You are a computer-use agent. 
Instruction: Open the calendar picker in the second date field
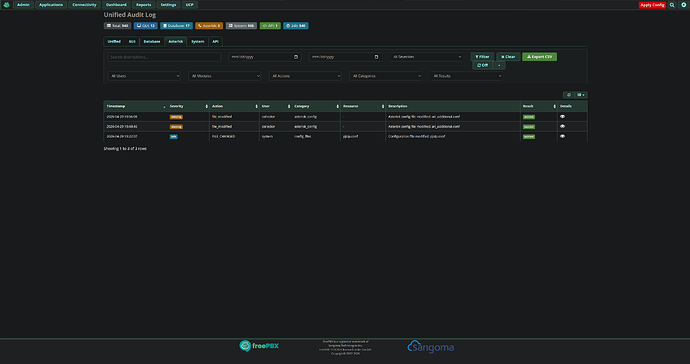[376, 57]
